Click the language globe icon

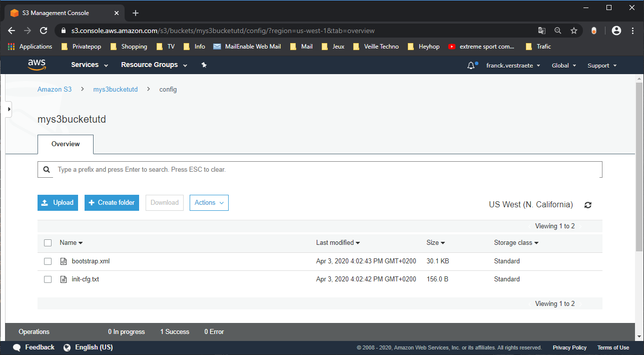tap(67, 347)
